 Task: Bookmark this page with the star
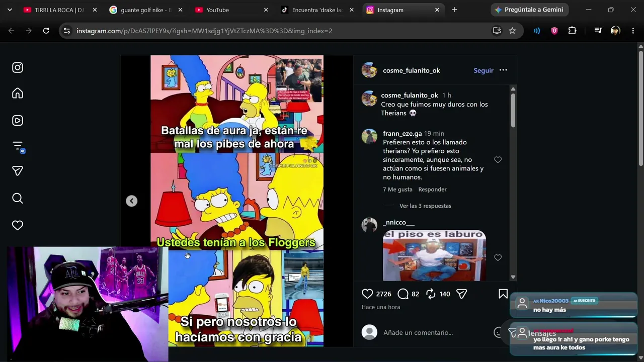tap(512, 31)
